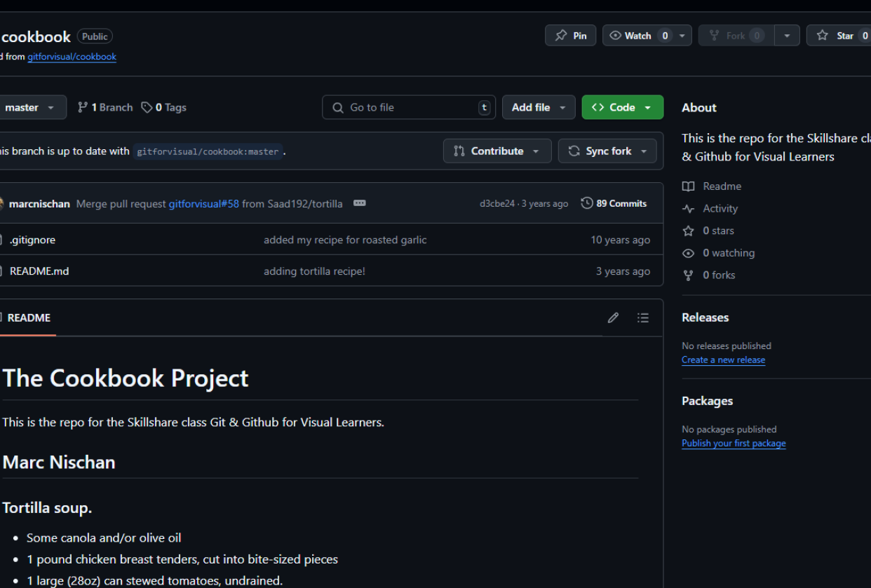
Task: View the 89 Commits history
Action: tap(614, 203)
